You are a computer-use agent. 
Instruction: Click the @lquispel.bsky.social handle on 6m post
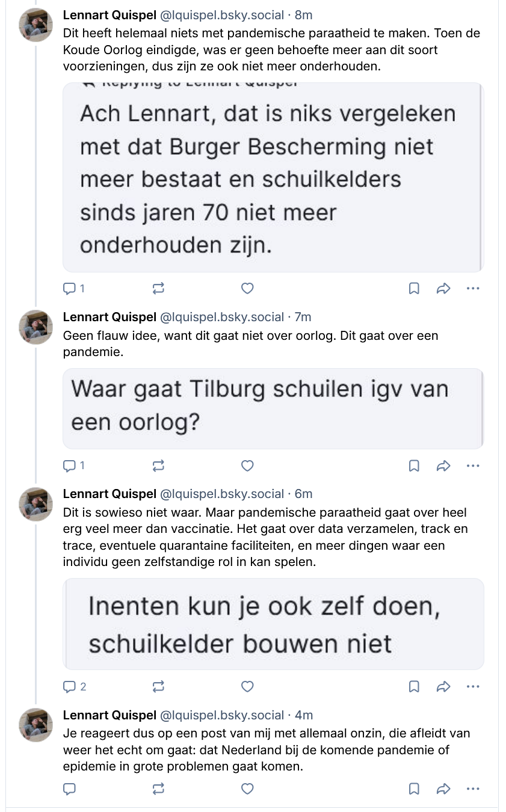coord(221,494)
